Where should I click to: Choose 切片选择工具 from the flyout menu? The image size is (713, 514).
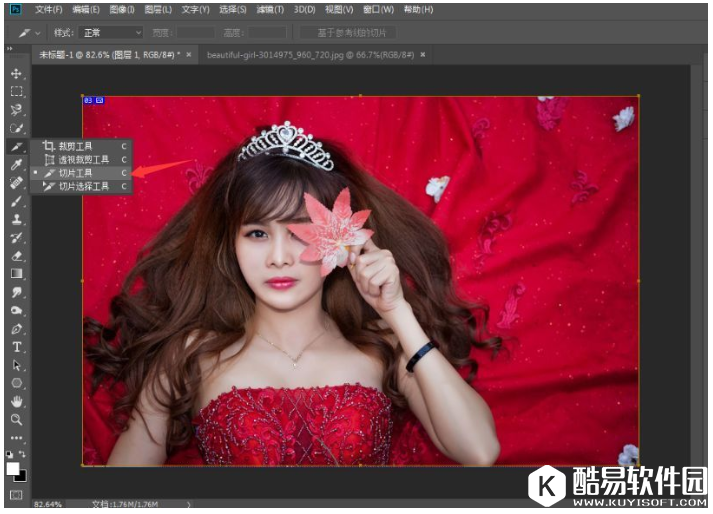84,186
